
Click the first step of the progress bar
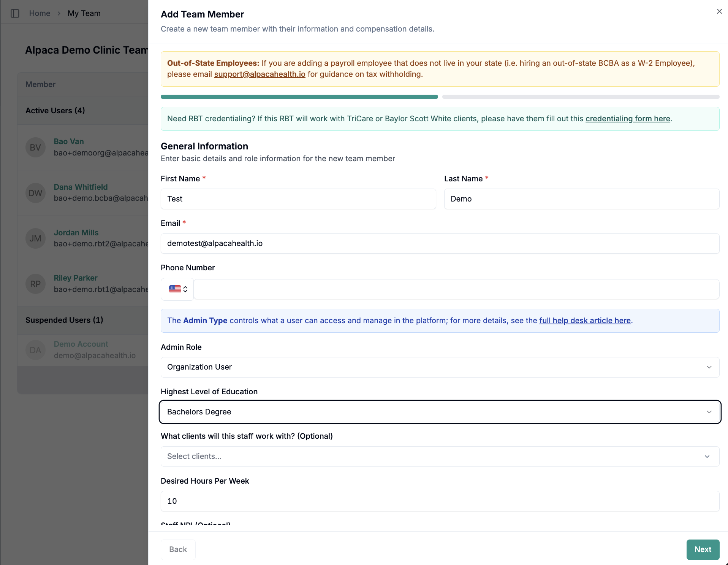pyautogui.click(x=299, y=97)
